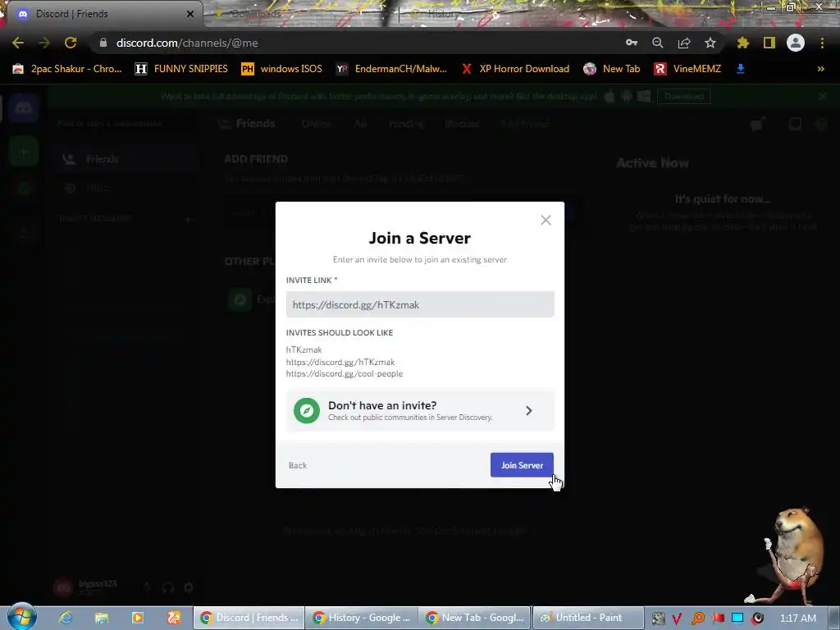Open the New Tab bookmark

[x=612, y=69]
